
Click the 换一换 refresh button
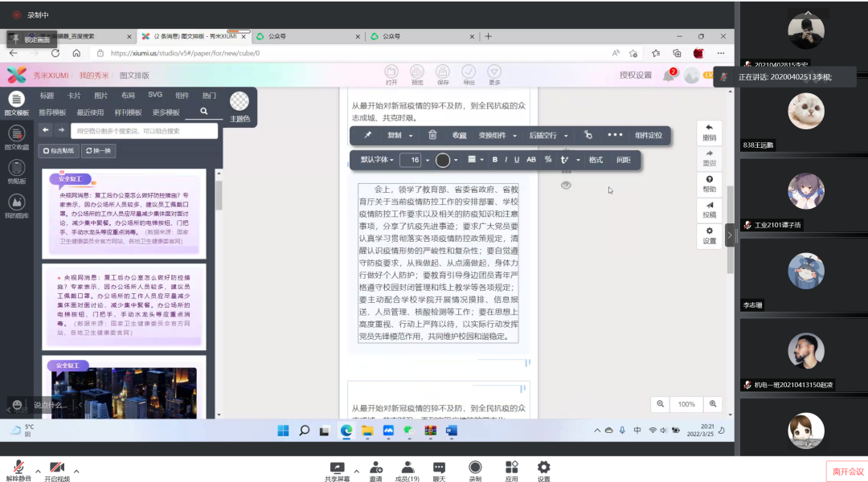point(98,150)
